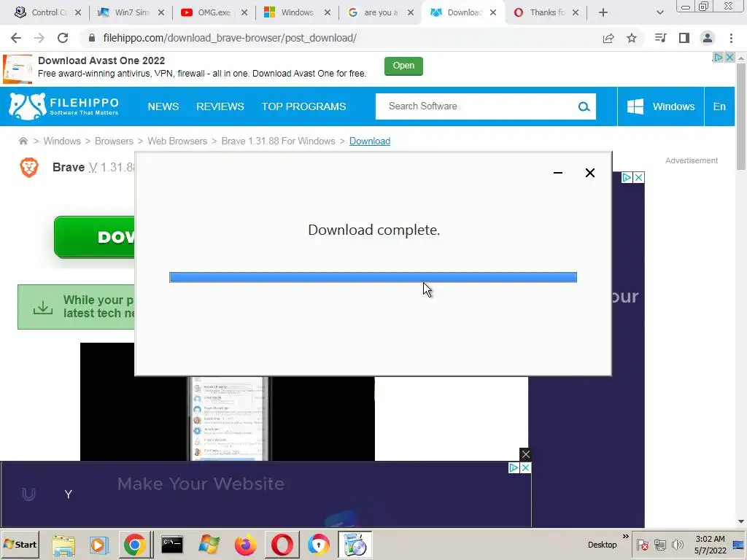Screen dimensions: 747x560
Task: Click the FileHippo logo
Action: 63,106
